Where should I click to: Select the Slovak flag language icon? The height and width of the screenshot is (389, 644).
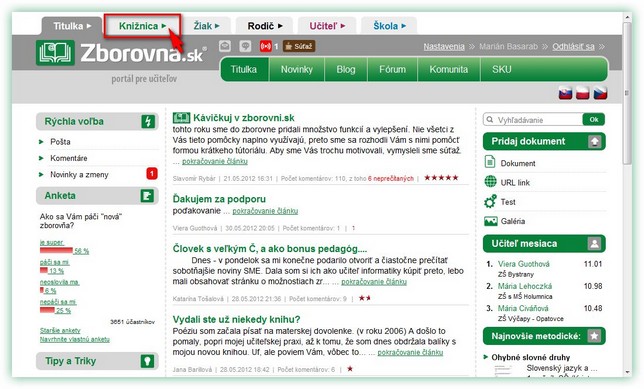(x=566, y=93)
